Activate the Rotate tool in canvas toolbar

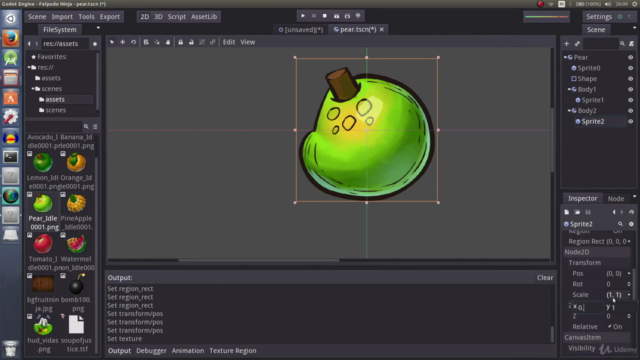[133, 42]
